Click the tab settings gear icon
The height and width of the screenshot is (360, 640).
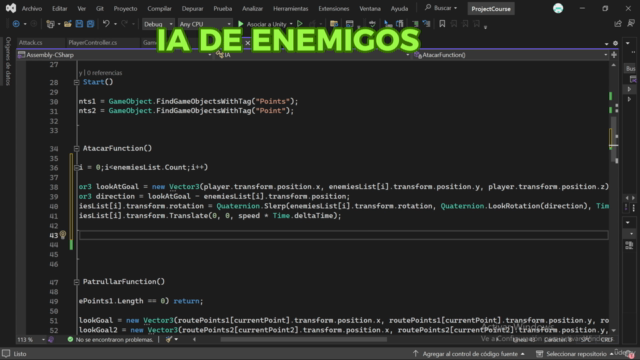click(x=616, y=43)
